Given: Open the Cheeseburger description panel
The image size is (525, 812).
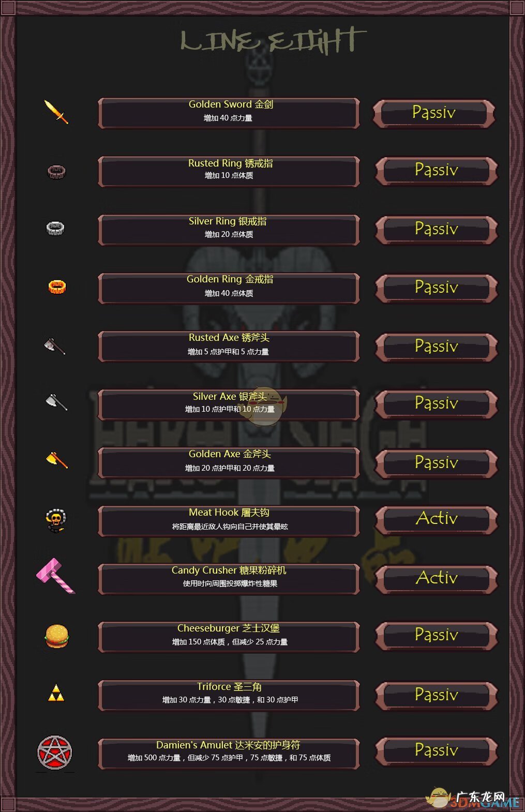Looking at the screenshot, I should 229,637.
